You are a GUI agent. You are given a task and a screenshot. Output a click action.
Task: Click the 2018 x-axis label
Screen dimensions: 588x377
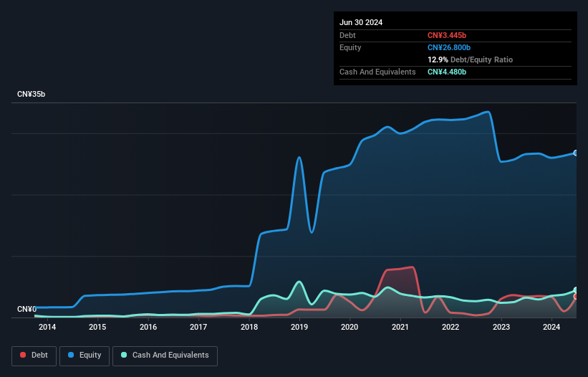tap(249, 327)
